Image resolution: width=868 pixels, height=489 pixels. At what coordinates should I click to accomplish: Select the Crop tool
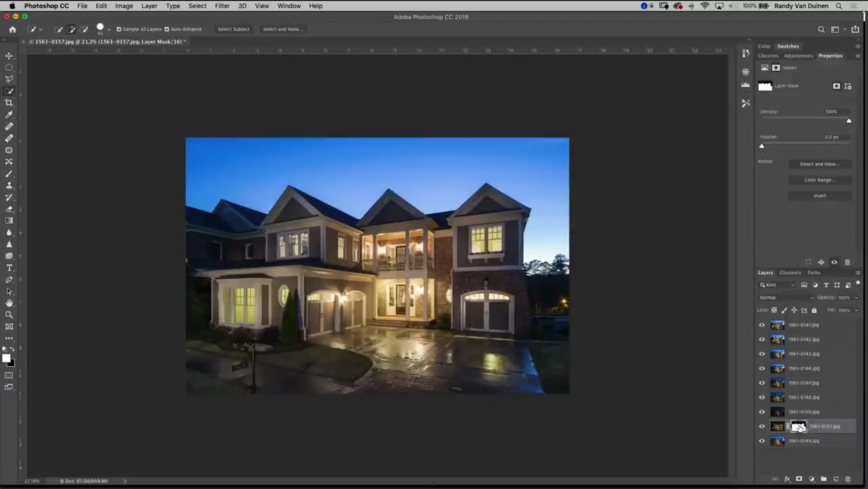(x=9, y=103)
